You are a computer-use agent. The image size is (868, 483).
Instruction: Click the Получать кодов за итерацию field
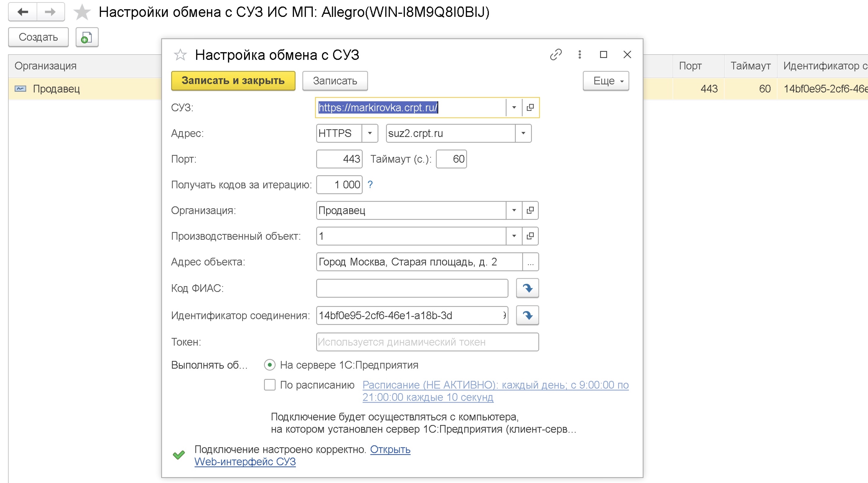pos(339,184)
